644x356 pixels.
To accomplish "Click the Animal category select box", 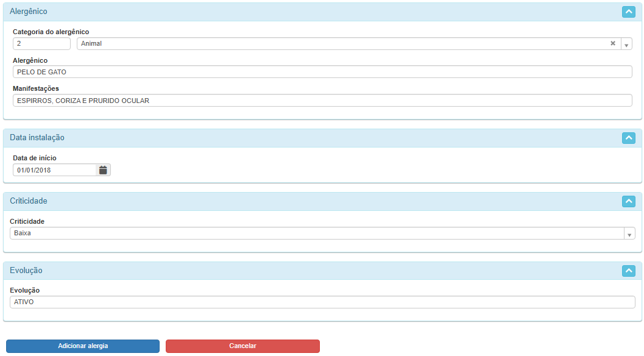I will (x=341, y=44).
